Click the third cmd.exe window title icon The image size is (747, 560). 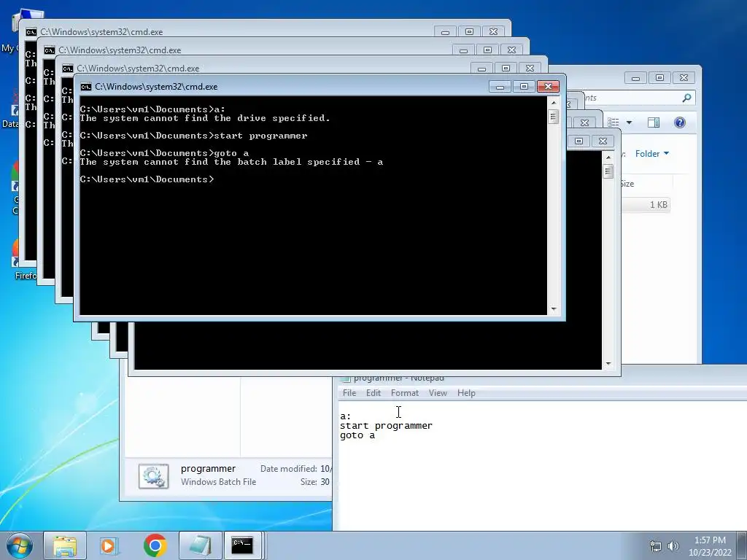(x=67, y=69)
